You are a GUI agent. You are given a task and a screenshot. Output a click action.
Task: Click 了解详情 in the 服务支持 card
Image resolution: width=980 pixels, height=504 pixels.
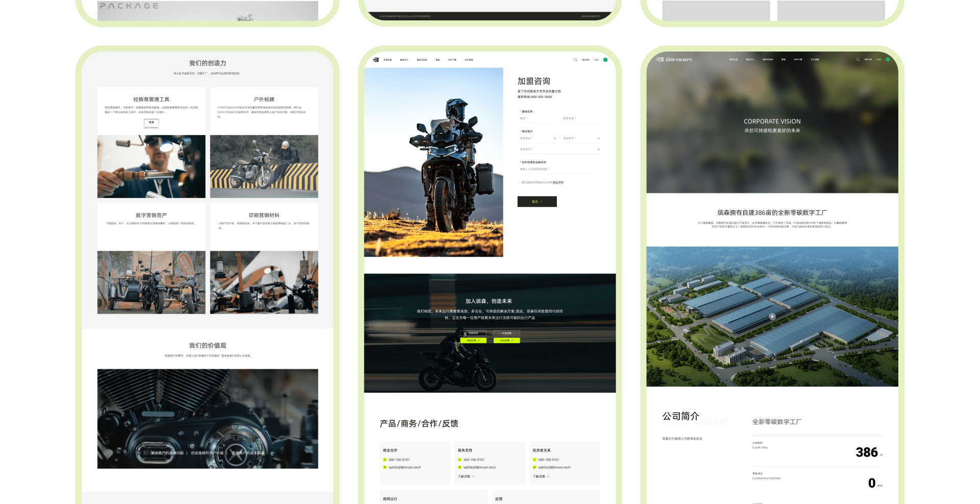pos(466,476)
